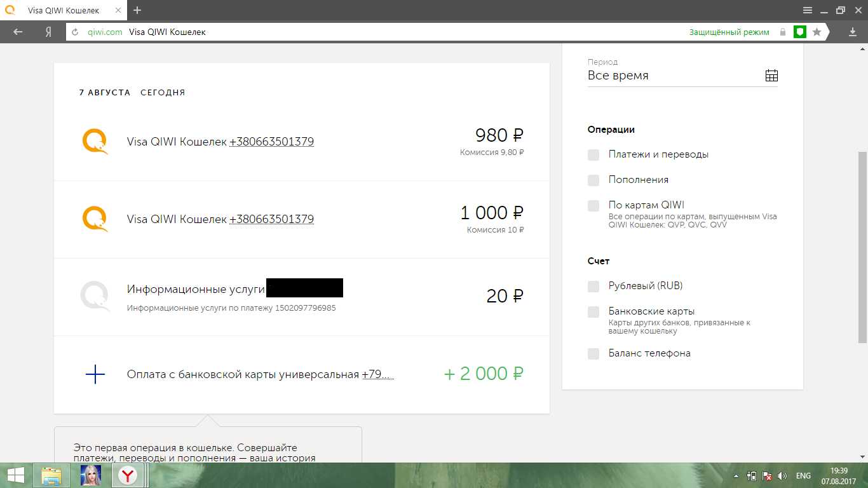Open +380663501379 link in the 1 000 ₽ row
This screenshot has height=488, width=868.
click(x=272, y=219)
